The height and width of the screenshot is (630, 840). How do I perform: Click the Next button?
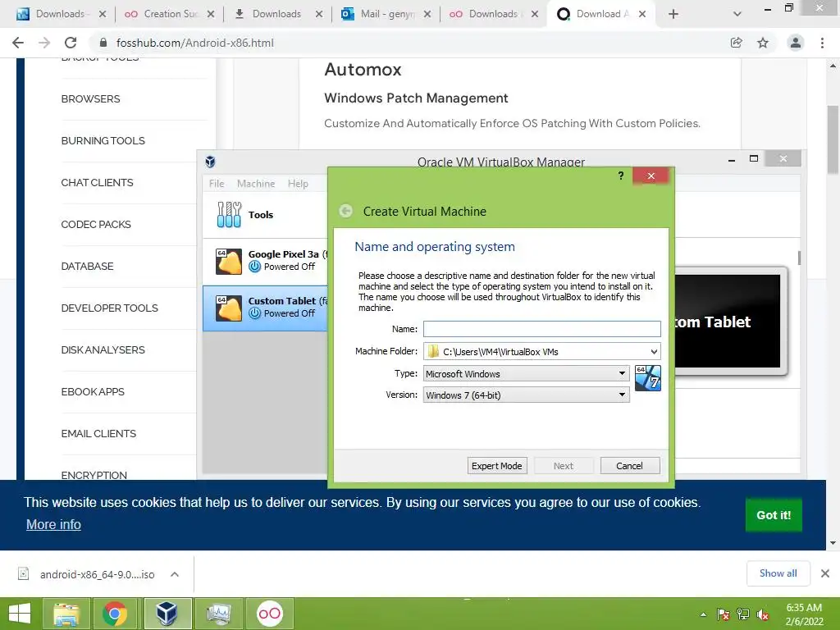click(x=563, y=466)
